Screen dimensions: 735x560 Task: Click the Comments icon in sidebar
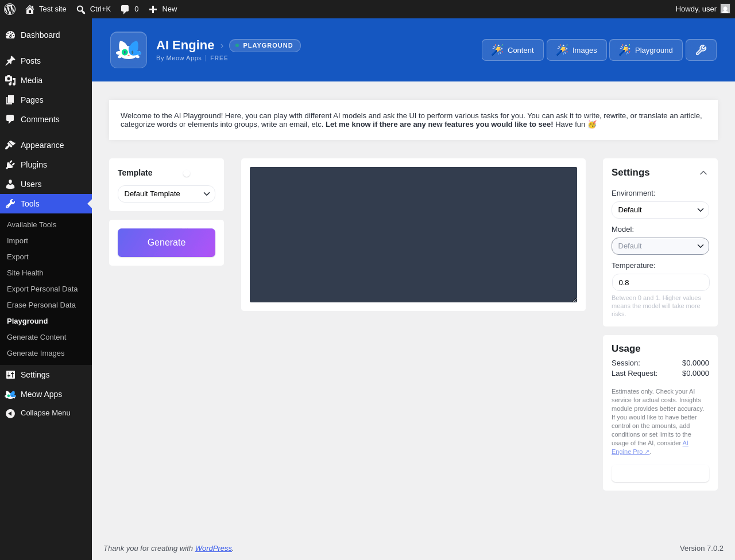[x=10, y=119]
